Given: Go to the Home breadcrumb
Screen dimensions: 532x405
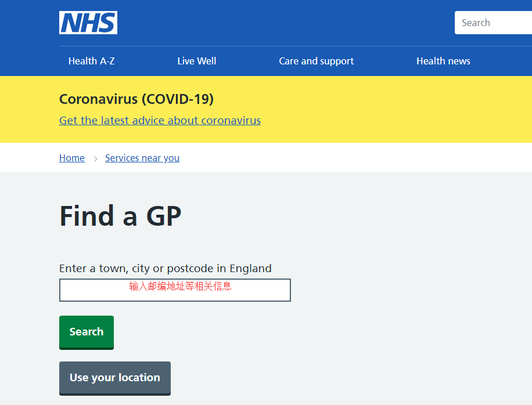Looking at the screenshot, I should (72, 158).
